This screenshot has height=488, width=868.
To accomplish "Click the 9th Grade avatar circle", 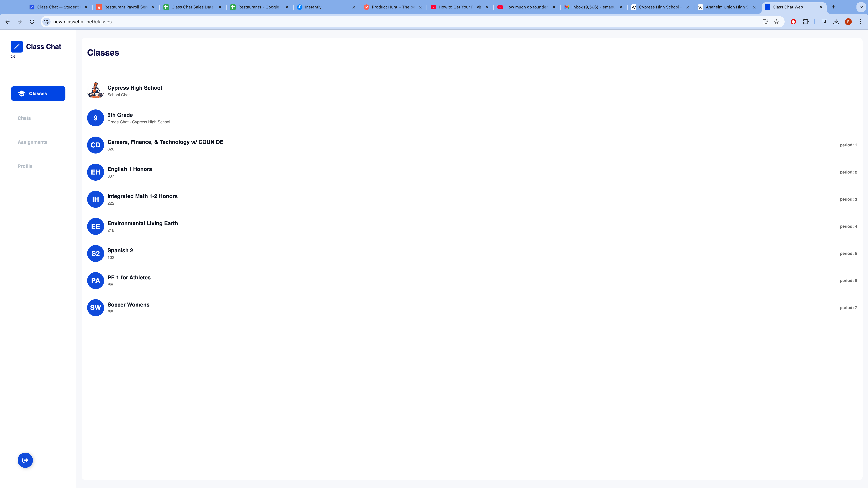I will coord(95,118).
